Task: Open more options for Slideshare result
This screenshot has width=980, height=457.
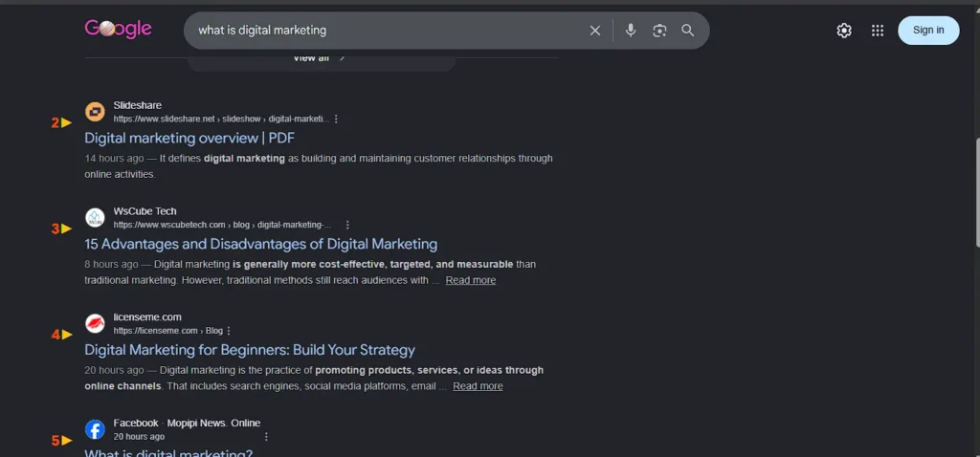Action: pos(336,119)
